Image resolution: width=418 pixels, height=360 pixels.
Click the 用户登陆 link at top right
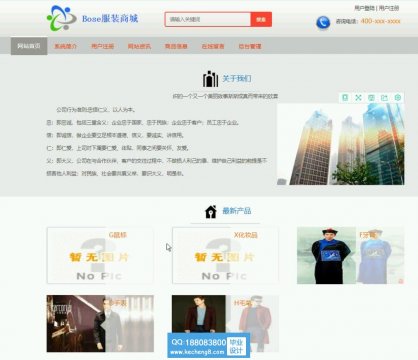(364, 8)
